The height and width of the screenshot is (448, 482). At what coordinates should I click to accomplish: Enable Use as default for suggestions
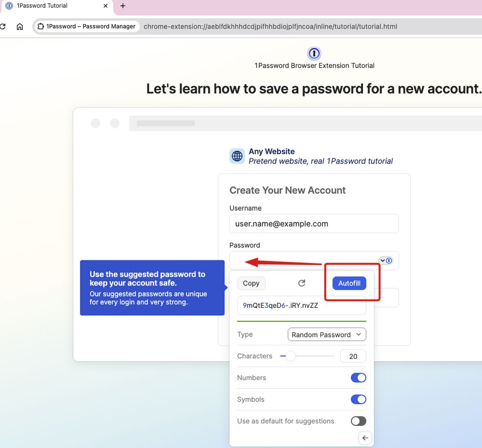[358, 421]
